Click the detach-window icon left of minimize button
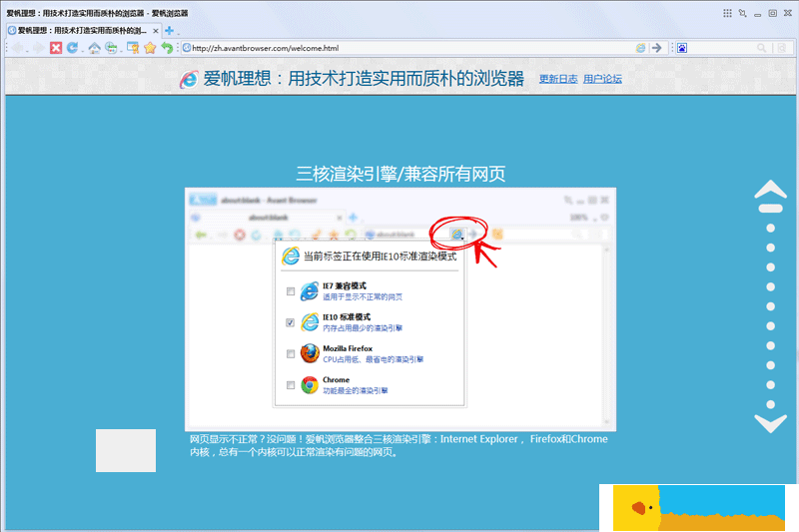The height and width of the screenshot is (532, 799). (743, 13)
